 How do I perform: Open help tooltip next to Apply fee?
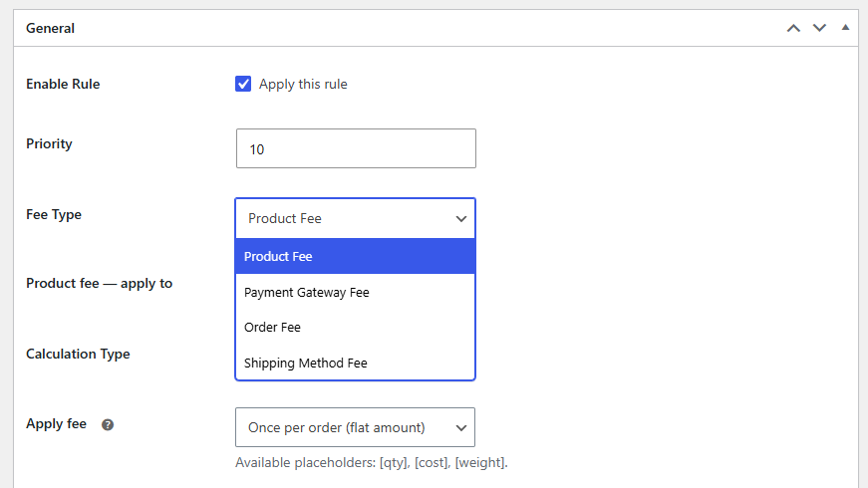click(x=108, y=424)
